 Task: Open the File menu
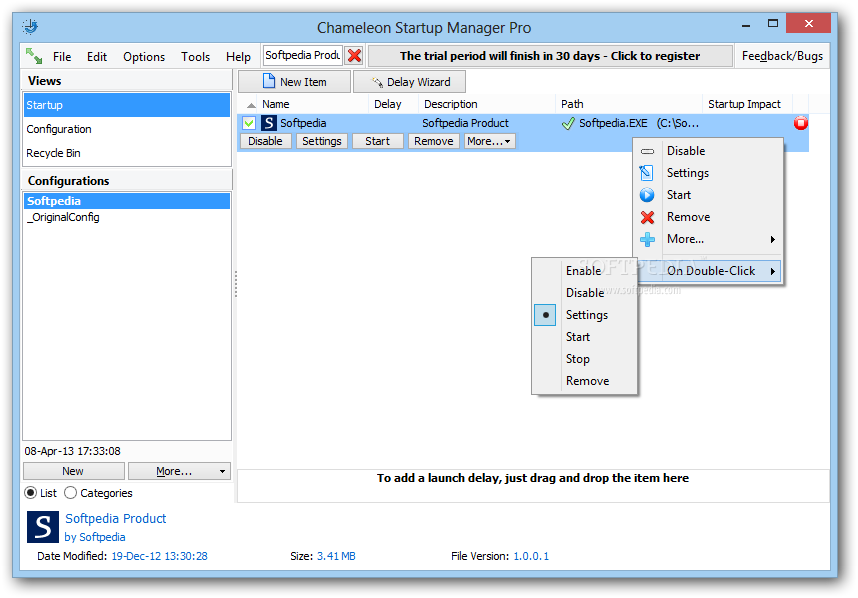point(62,56)
